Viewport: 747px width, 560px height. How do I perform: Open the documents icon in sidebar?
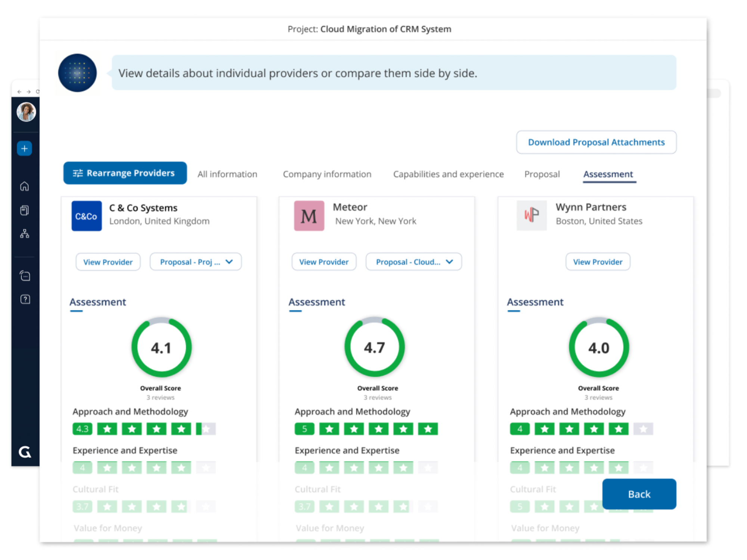tap(25, 210)
